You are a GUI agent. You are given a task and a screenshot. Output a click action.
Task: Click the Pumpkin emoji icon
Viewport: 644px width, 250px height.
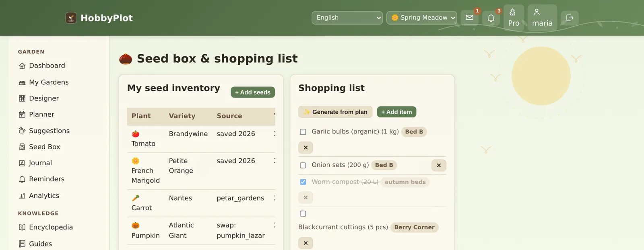click(136, 225)
